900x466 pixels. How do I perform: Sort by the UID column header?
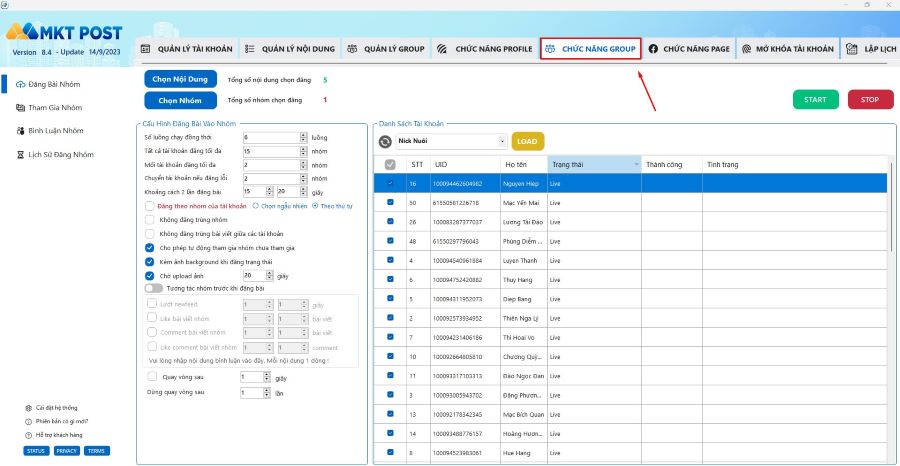coord(465,165)
